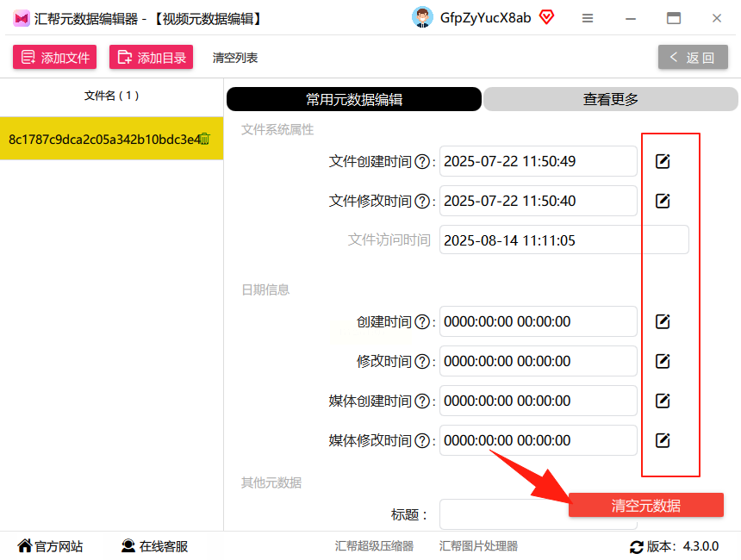Select 常用元数据编辑 tab

[x=354, y=99]
